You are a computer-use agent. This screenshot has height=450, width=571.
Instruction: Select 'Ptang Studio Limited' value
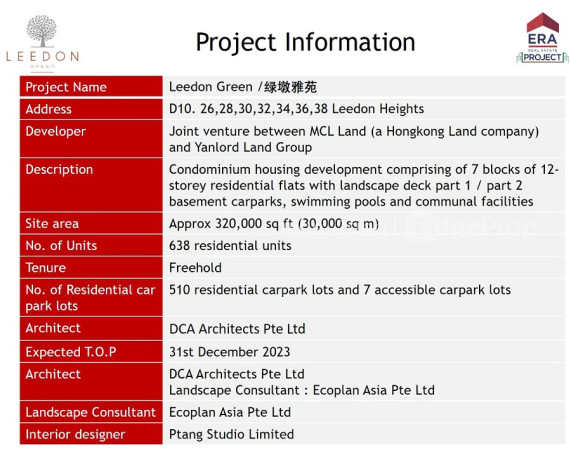click(231, 434)
